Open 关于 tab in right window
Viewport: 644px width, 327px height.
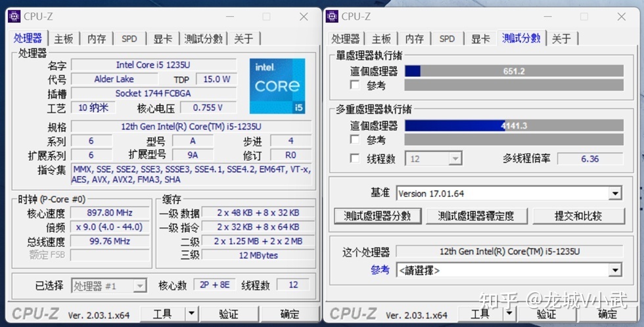[x=561, y=39]
